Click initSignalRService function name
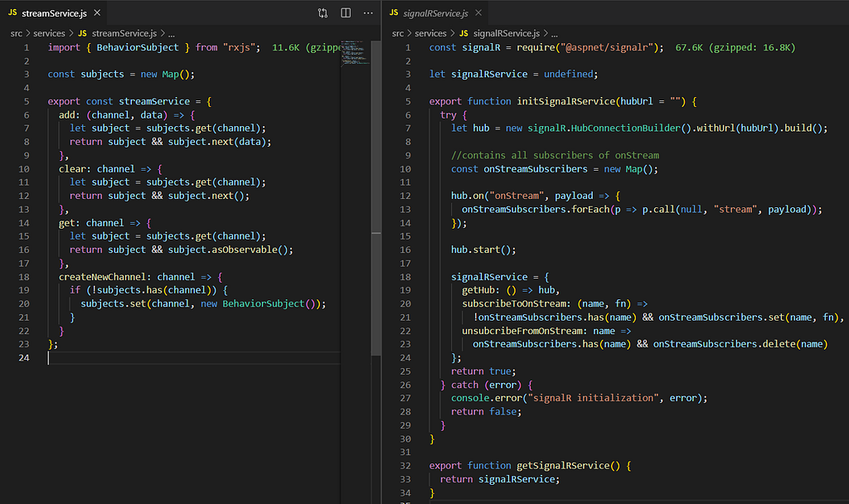Image resolution: width=849 pixels, height=504 pixels. [565, 101]
